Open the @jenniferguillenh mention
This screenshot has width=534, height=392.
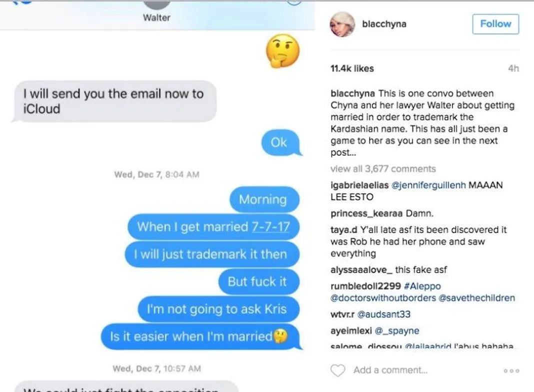[428, 185]
